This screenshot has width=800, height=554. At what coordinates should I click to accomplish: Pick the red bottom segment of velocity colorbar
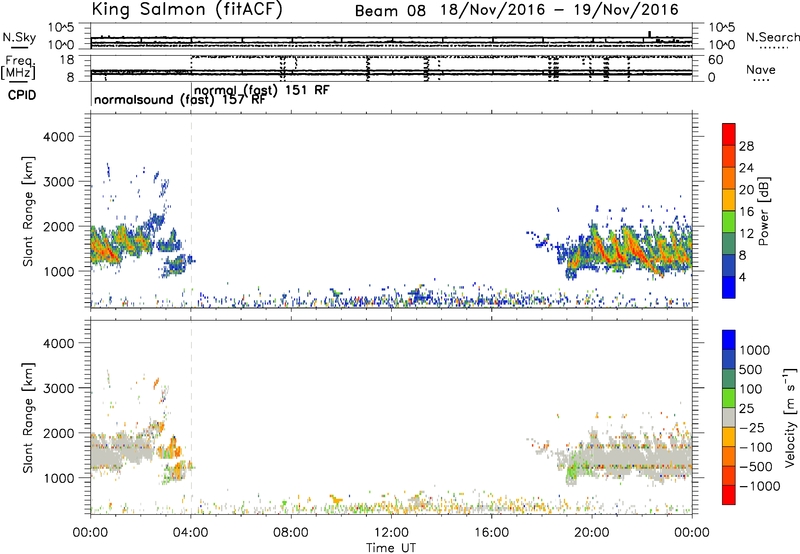729,495
